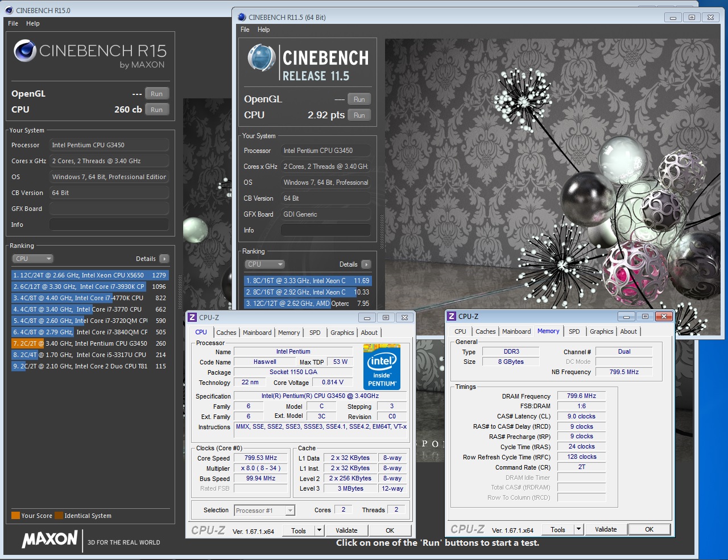Click the Cinebench R11.5 title bar icon
This screenshot has height=560, width=728.
(242, 17)
